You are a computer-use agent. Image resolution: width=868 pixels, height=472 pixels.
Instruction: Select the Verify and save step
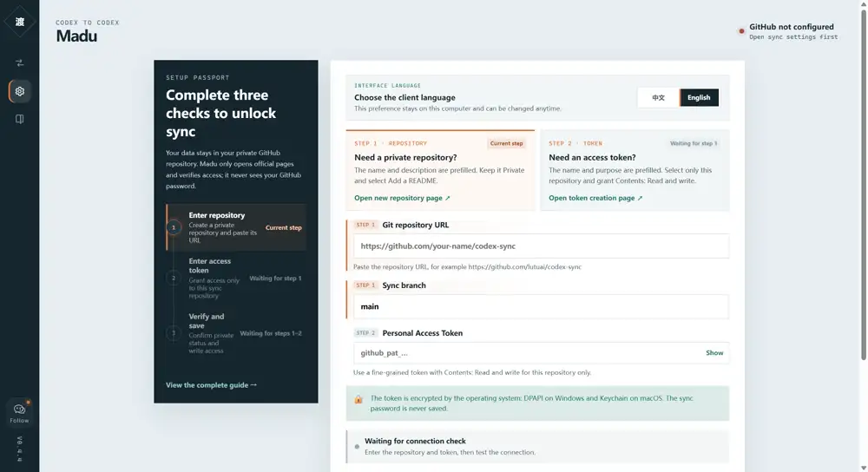click(x=236, y=334)
